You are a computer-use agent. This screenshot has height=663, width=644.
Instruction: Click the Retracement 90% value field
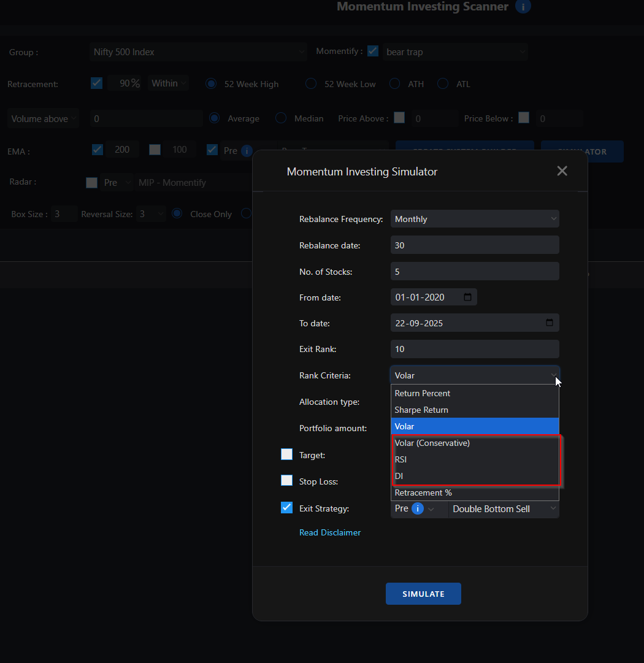click(x=124, y=83)
